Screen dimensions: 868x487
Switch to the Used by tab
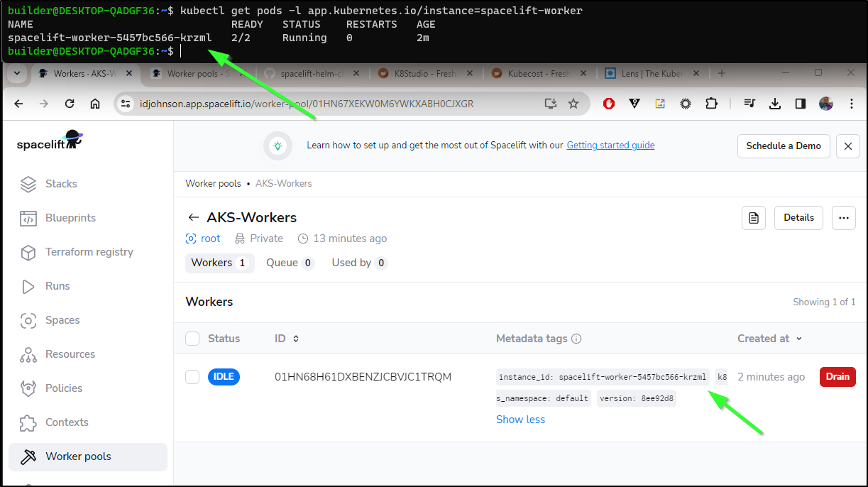[359, 263]
